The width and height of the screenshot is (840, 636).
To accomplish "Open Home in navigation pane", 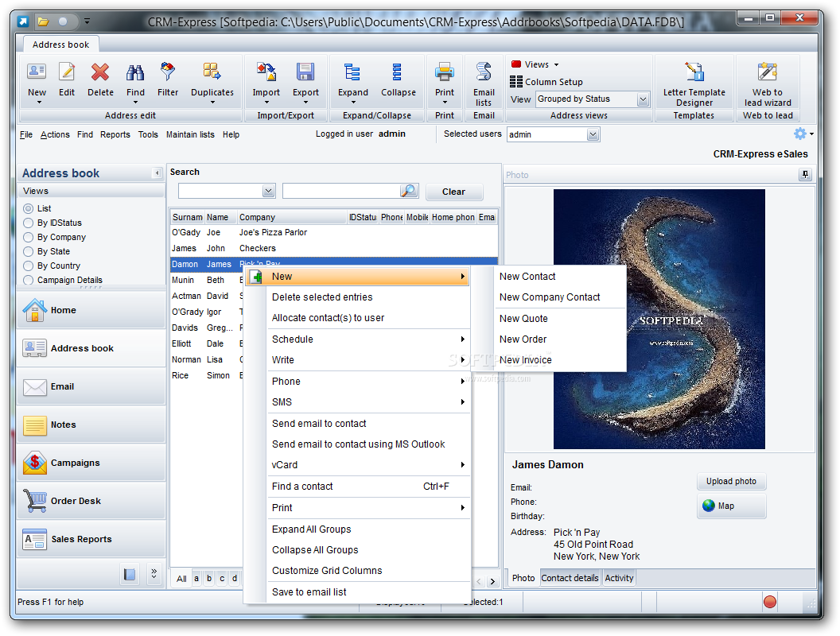I will coord(91,310).
